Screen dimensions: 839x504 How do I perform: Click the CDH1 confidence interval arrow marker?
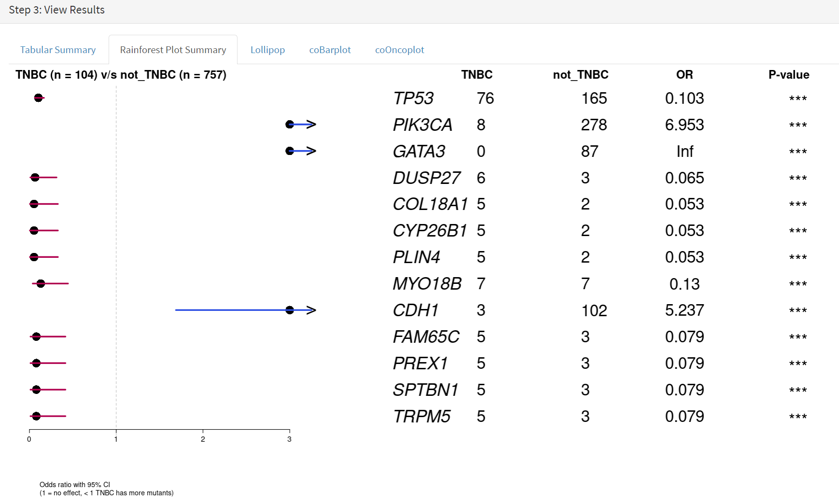[311, 310]
